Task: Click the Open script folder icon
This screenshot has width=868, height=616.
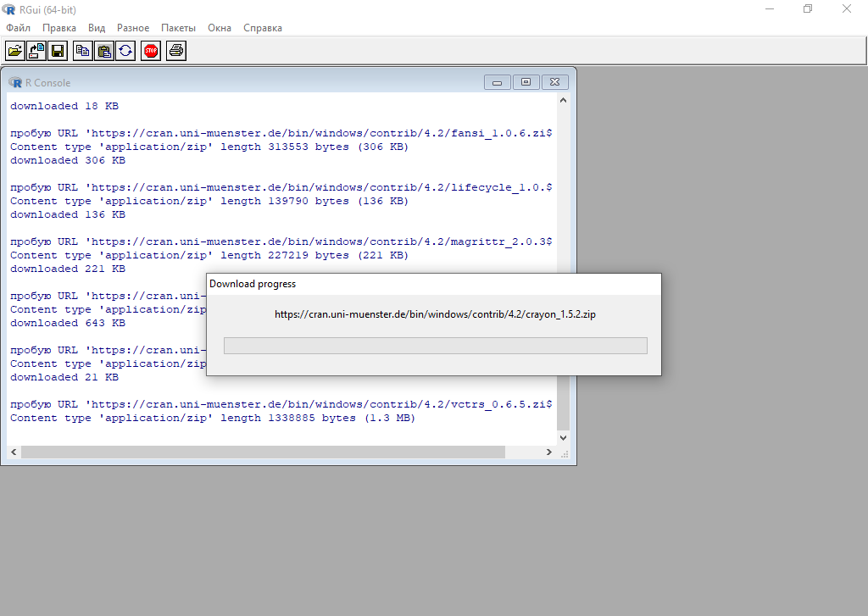Action: [x=15, y=51]
